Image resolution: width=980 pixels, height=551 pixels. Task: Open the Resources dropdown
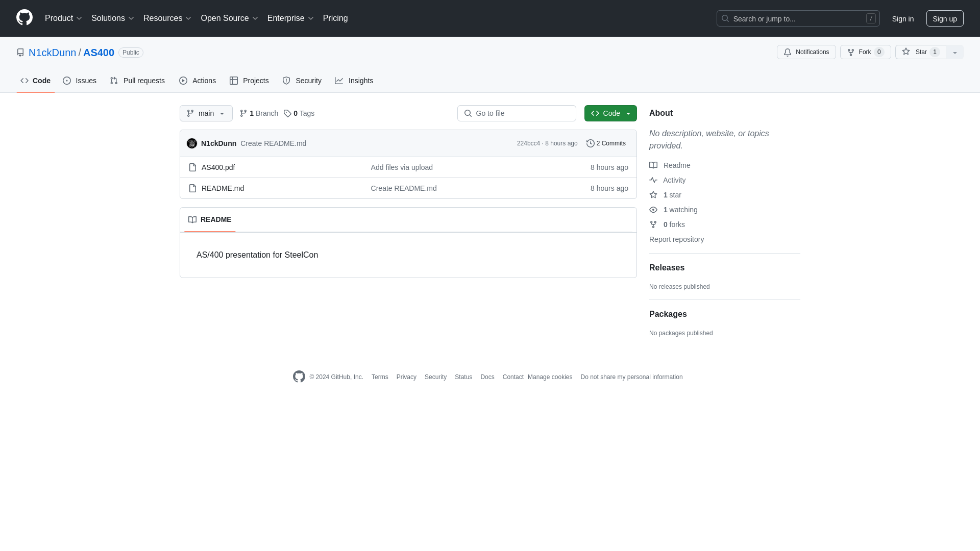click(167, 18)
